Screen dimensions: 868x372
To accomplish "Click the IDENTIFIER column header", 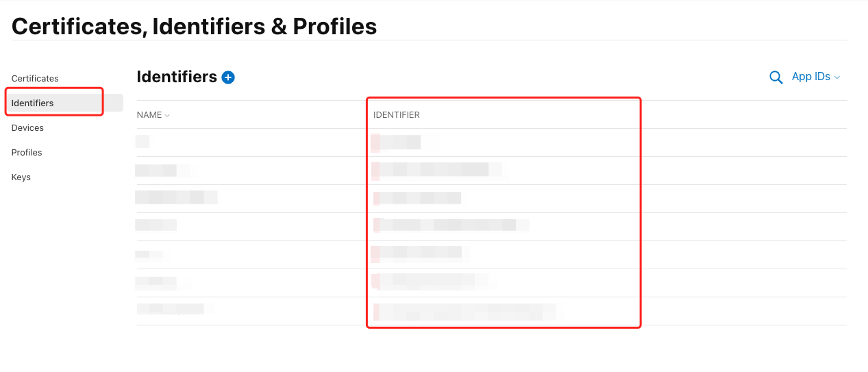I will (x=397, y=115).
